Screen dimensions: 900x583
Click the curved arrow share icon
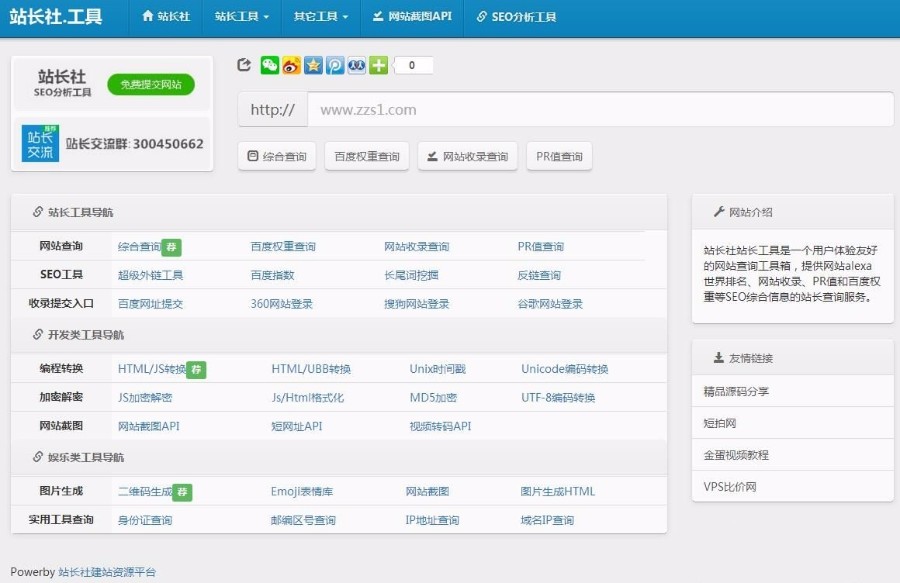(245, 64)
